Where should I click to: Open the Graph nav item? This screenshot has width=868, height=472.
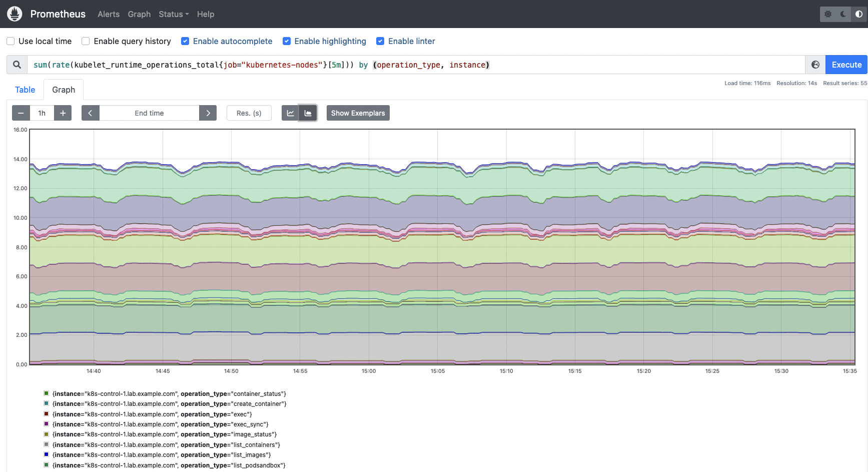[139, 14]
